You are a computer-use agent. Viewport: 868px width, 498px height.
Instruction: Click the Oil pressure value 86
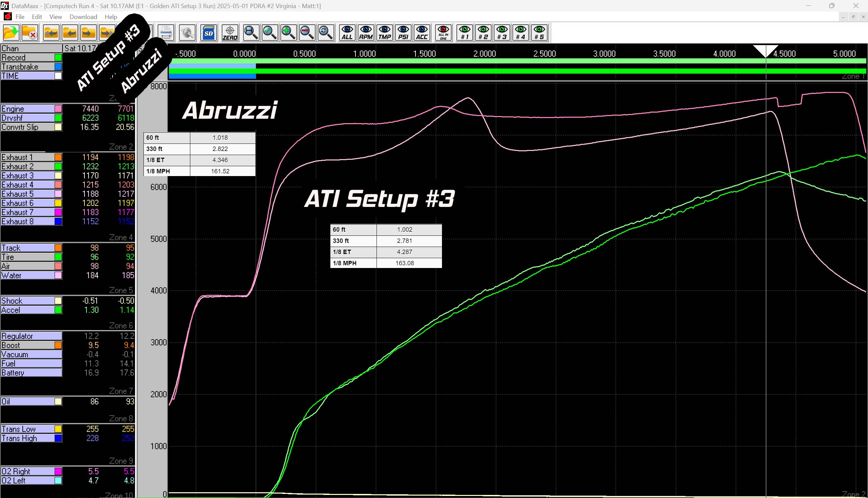[94, 402]
